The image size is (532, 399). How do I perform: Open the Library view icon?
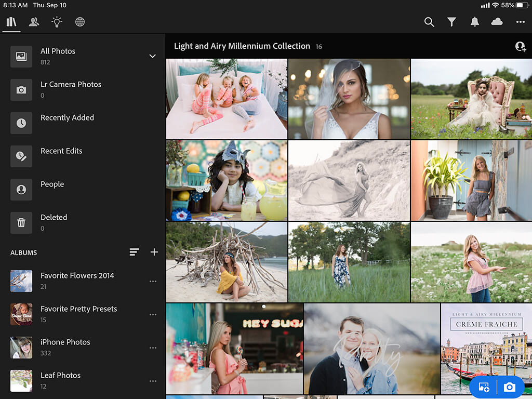11,22
